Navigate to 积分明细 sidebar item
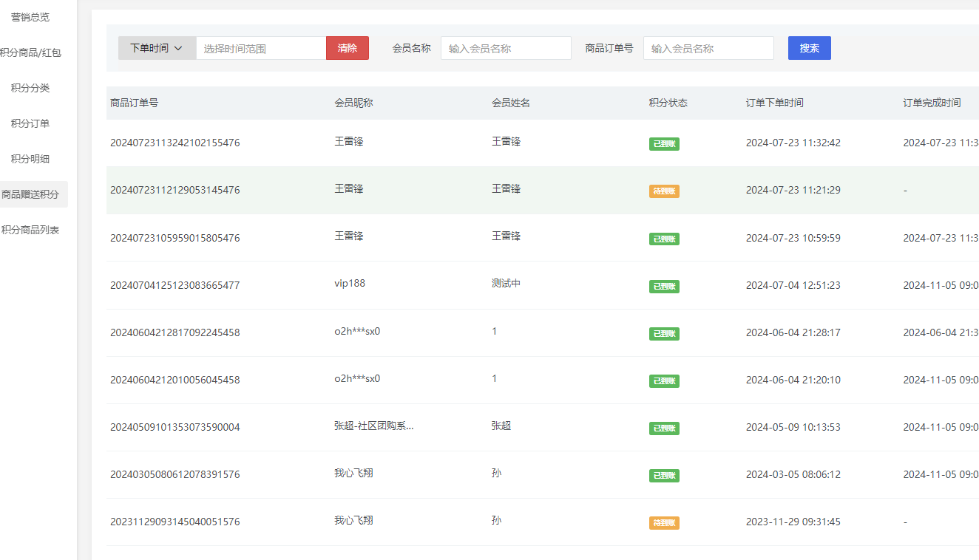979x560 pixels. point(30,159)
